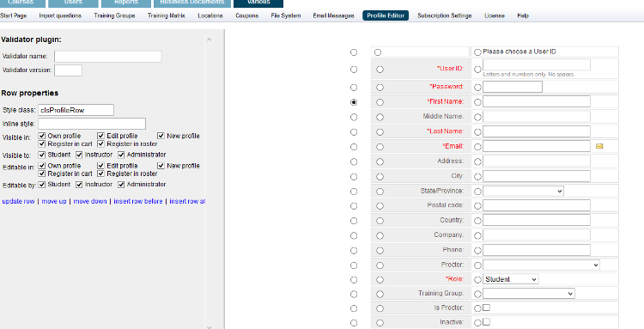Click the panel scroll-down arrow icon
Screen dimensions: 644x329
click(x=209, y=327)
